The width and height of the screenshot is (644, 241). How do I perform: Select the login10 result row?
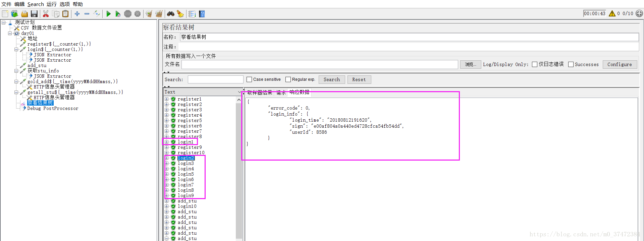(x=187, y=206)
